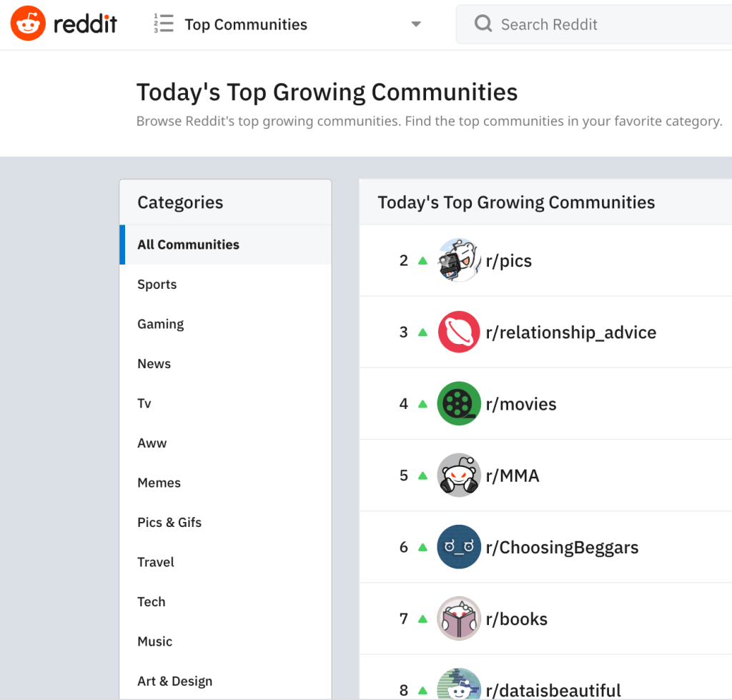Viewport: 732px width, 700px height.
Task: Open the r/movies film reel avatar
Action: (458, 403)
